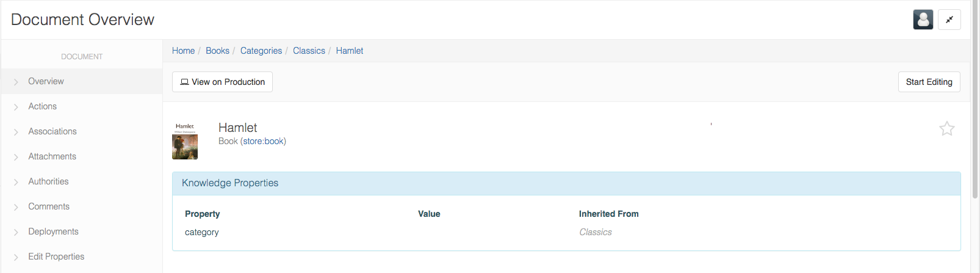Navigate to the Categories breadcrumb

pyautogui.click(x=261, y=51)
